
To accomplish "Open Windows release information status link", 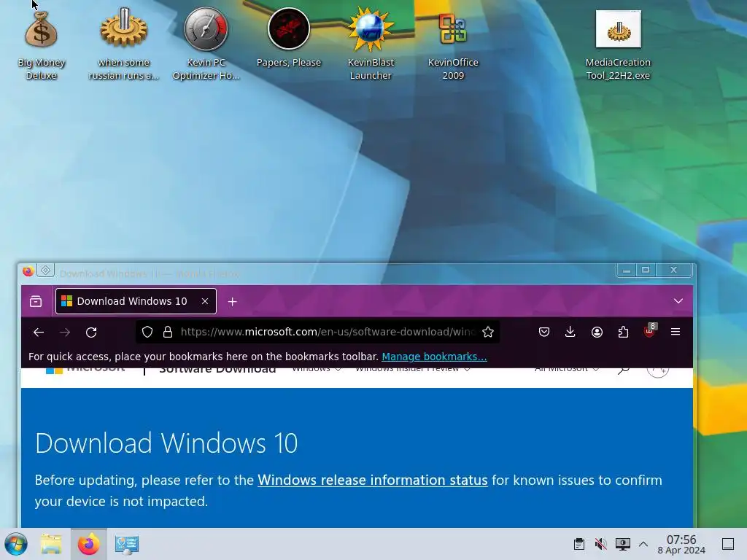I will tap(373, 480).
